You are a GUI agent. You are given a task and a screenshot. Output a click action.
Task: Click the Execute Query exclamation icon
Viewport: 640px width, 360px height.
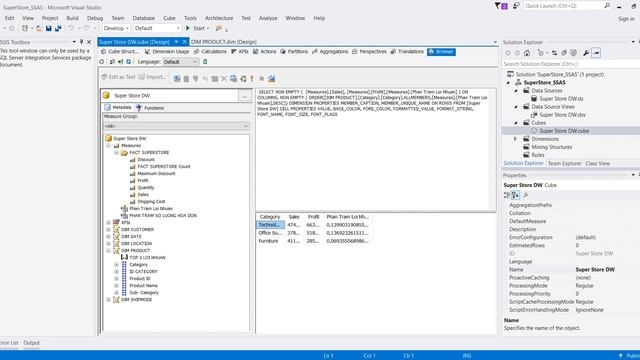click(x=252, y=78)
